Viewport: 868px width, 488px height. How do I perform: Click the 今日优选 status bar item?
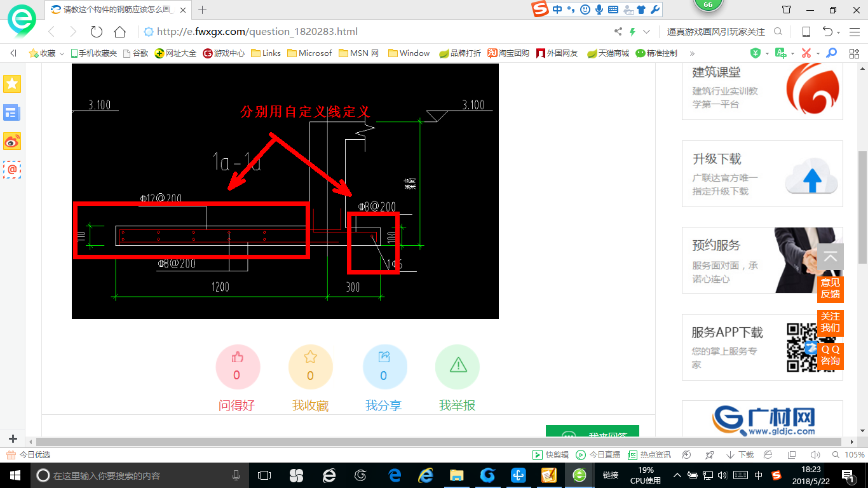pyautogui.click(x=29, y=455)
